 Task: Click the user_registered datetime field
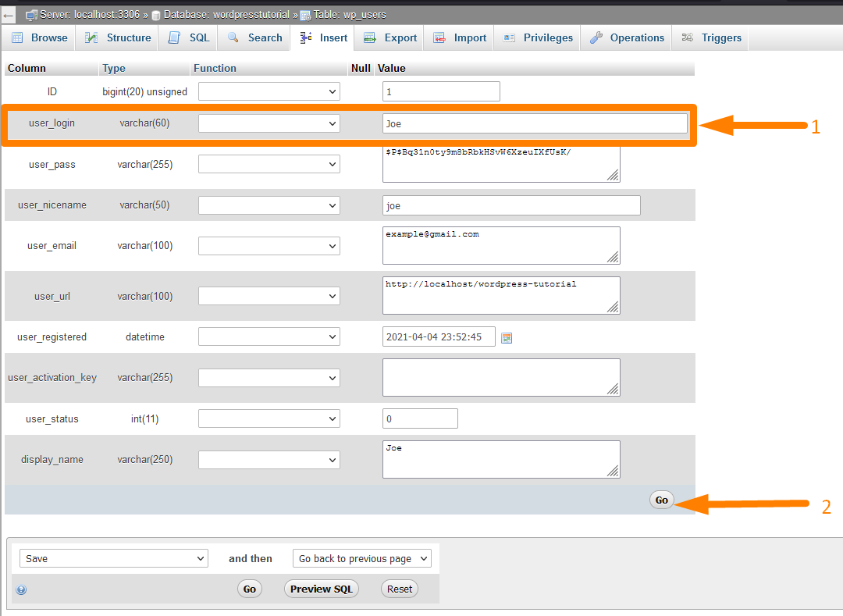(x=439, y=336)
